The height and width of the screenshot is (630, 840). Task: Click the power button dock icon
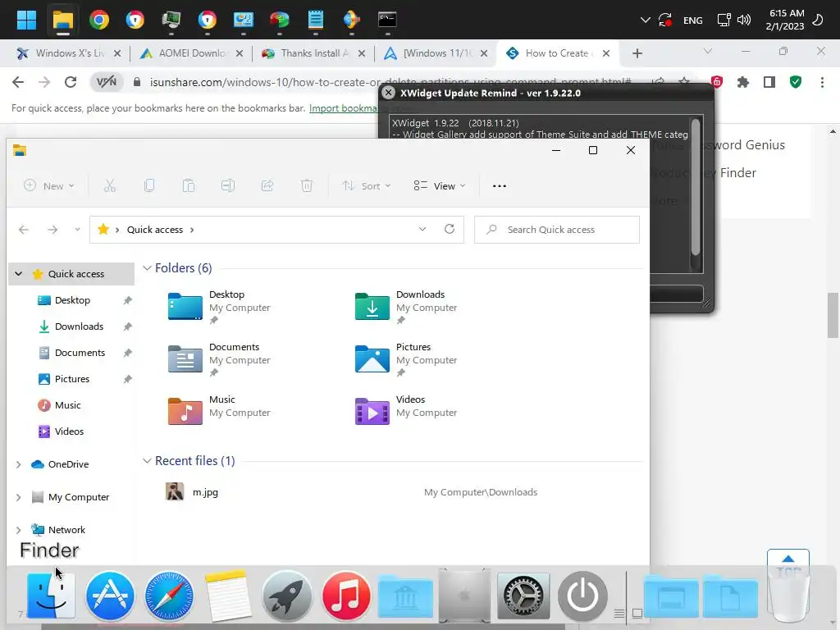582,596
